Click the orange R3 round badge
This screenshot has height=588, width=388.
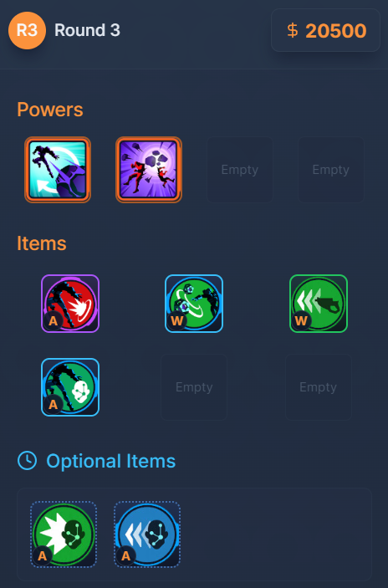[x=27, y=30]
